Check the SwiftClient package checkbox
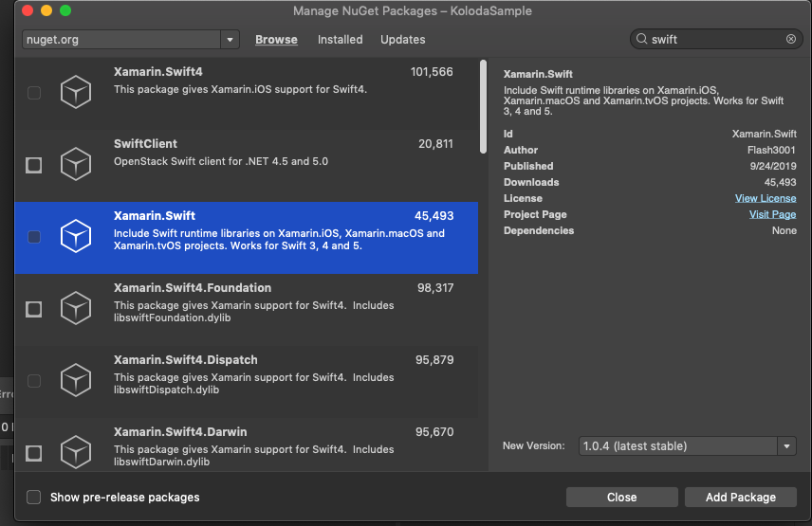The height and width of the screenshot is (526, 812). click(34, 165)
